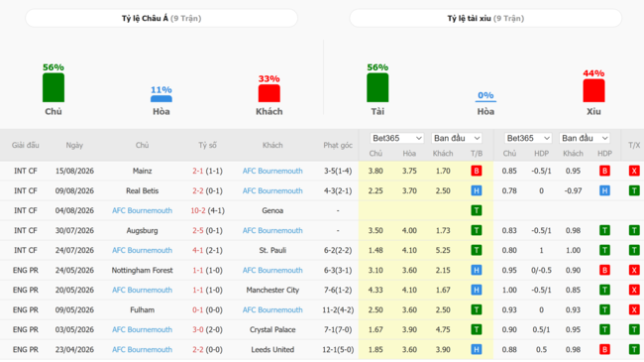The image size is (644, 362).
Task: Click blue H T/B badge in Nottingham Forest row
Action: pos(476,271)
